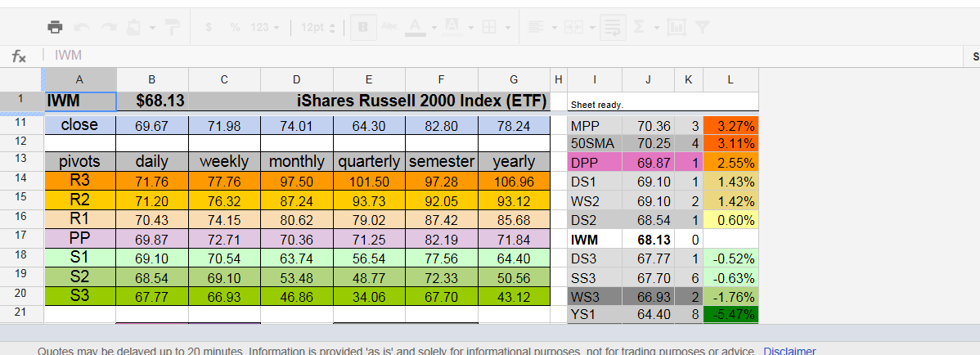Select the Paint format roller
980x355 pixels.
coord(172,27)
